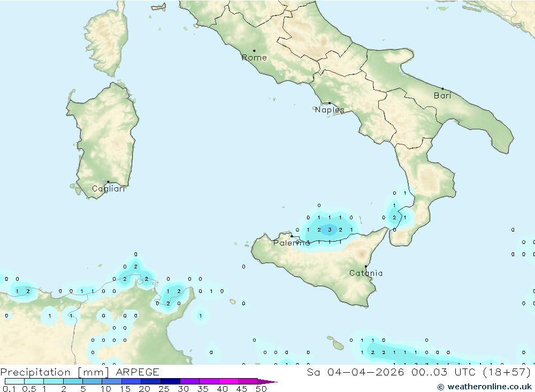Screen dimensions: 535x392
Task: Click the 0.5 to 1 legend color swatch
Action: 34,381
